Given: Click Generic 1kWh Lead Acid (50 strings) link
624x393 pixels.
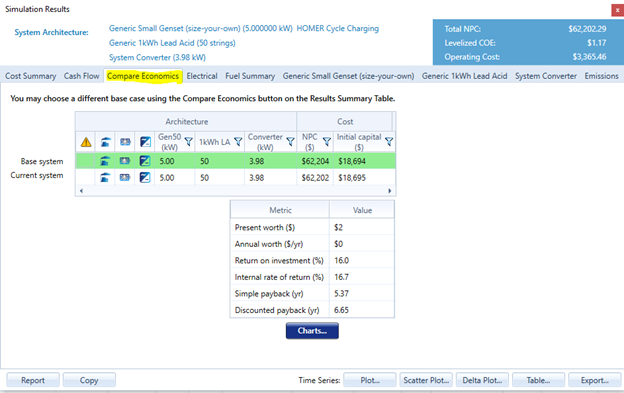Looking at the screenshot, I should 172,43.
